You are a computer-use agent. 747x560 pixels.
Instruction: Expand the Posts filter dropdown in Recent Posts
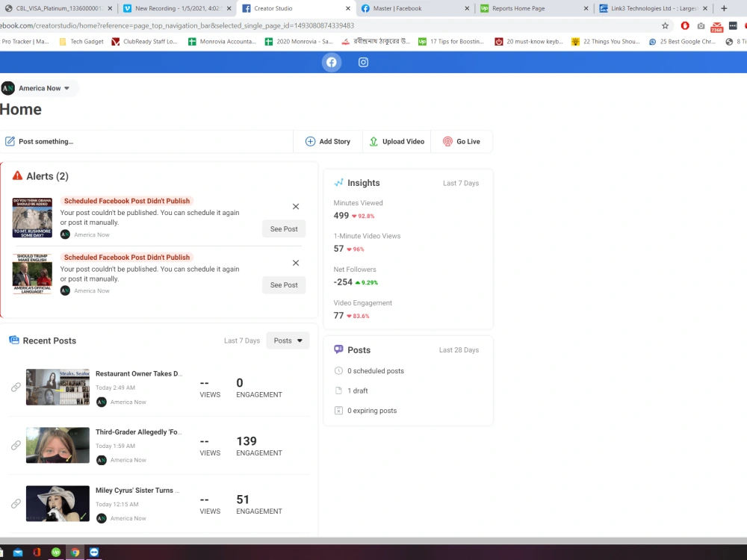pos(288,340)
